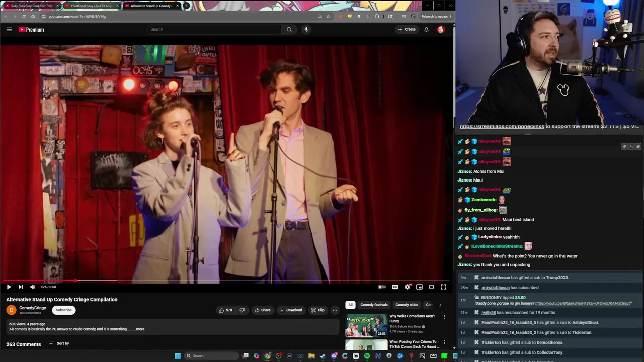Viewport: 644px width, 362px height.
Task: Share the video
Action: click(262, 310)
